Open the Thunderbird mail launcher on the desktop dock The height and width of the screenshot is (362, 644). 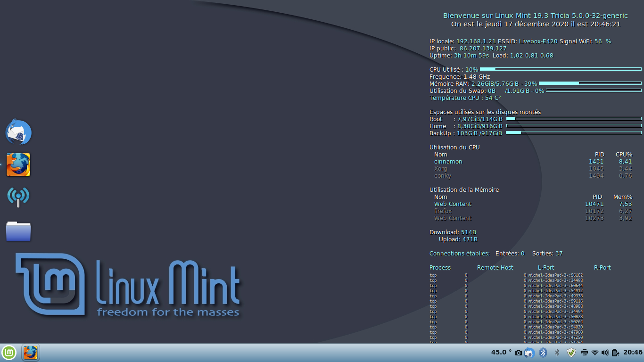click(x=18, y=132)
